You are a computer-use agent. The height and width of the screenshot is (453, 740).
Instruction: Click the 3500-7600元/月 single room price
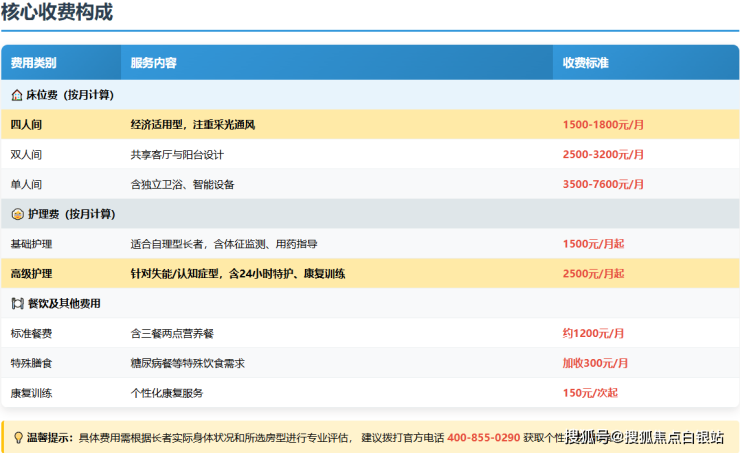pyautogui.click(x=603, y=185)
